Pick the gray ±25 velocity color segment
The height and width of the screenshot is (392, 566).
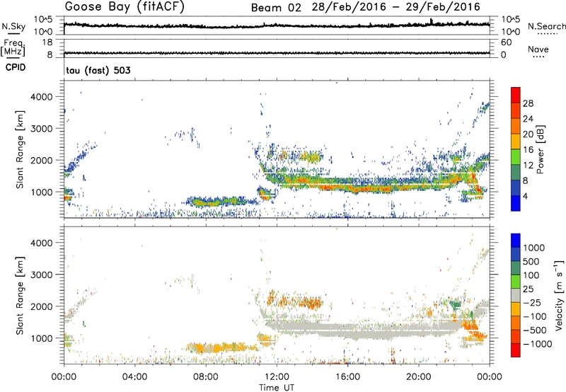(x=516, y=295)
